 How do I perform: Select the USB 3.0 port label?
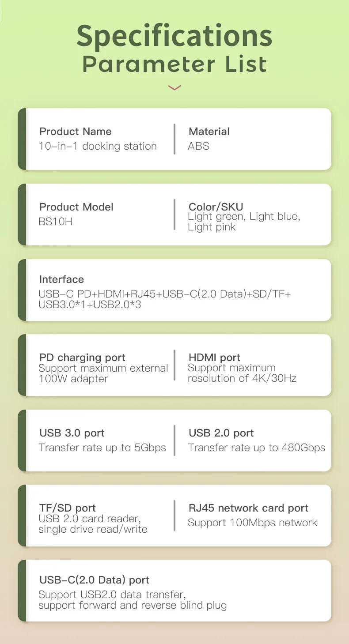(x=72, y=433)
